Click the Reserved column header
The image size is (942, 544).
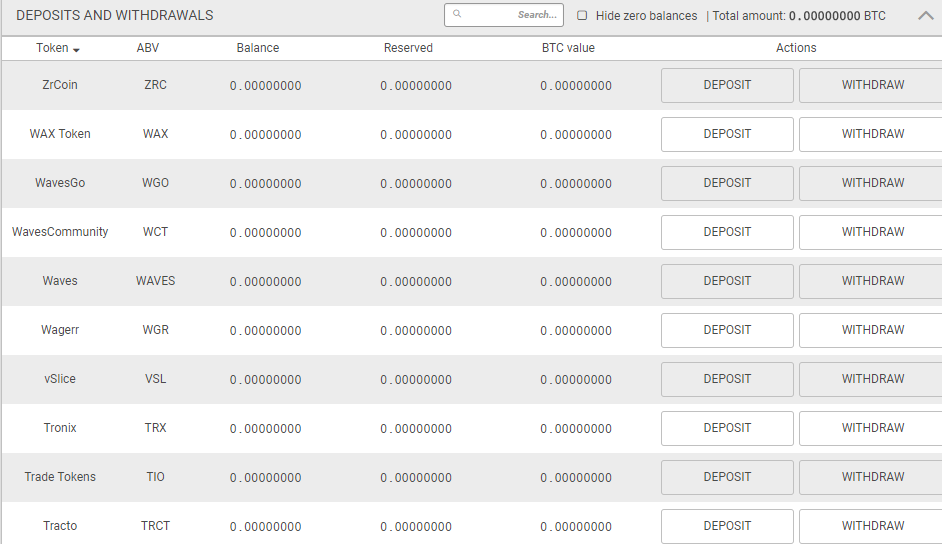point(408,48)
